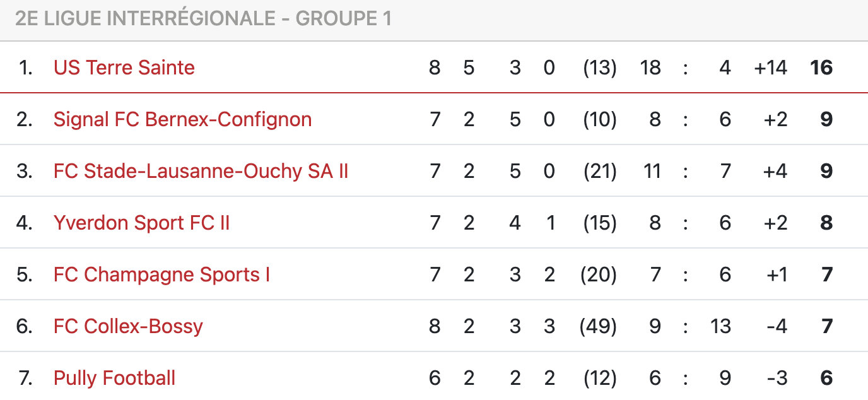Click Pully Football's 6 points total
The image size is (868, 400).
(826, 378)
